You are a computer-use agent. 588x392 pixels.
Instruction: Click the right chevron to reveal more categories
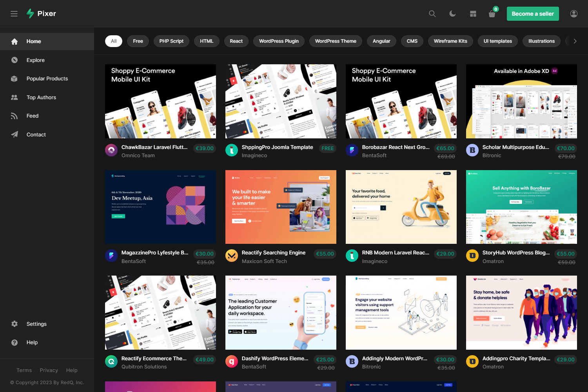pyautogui.click(x=575, y=41)
